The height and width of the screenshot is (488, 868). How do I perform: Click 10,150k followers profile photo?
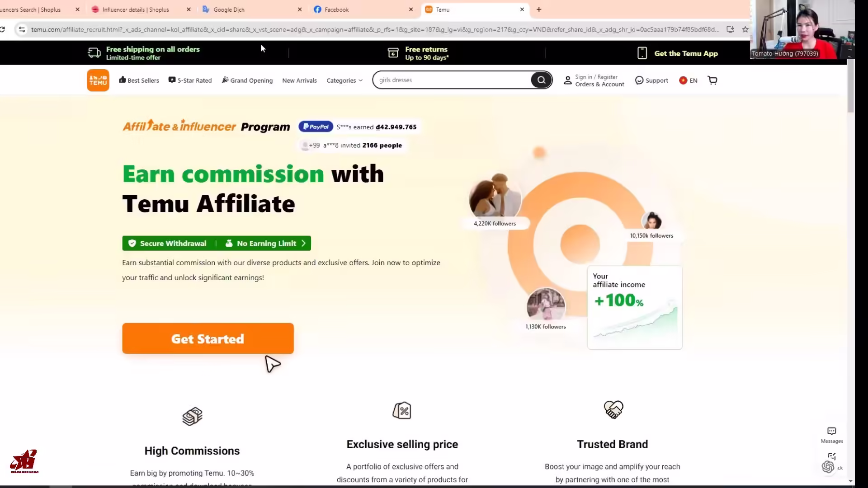click(652, 221)
